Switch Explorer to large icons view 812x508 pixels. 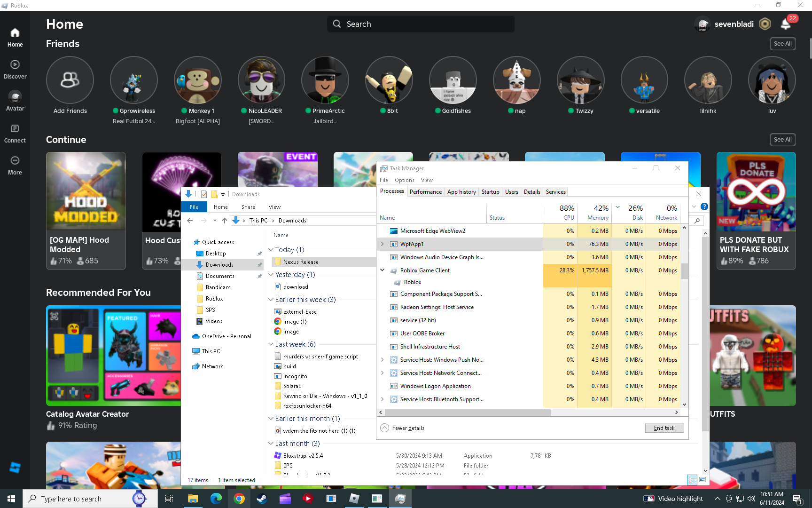tap(703, 480)
